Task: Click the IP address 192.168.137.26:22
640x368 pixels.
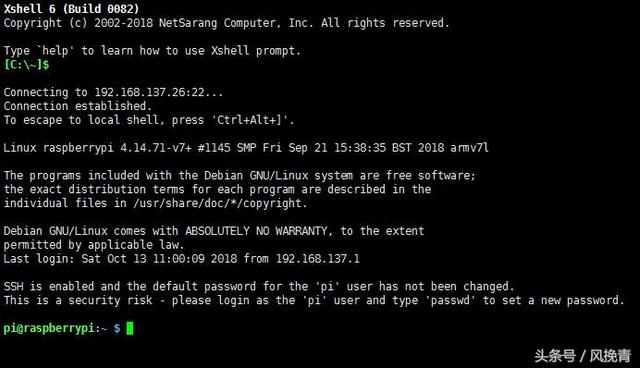Action: tap(149, 92)
